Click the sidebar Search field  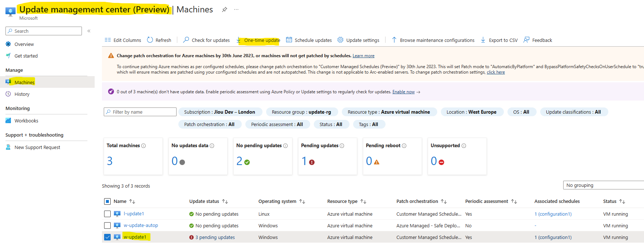44,31
